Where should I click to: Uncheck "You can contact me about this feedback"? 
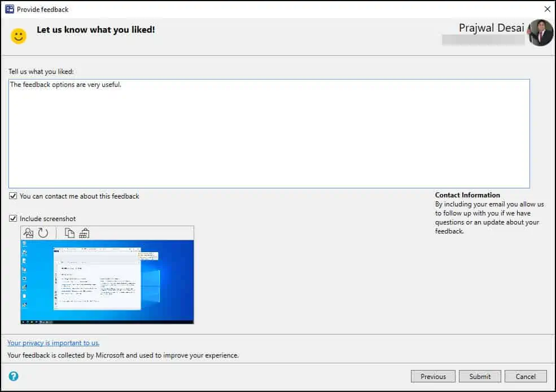coord(13,196)
